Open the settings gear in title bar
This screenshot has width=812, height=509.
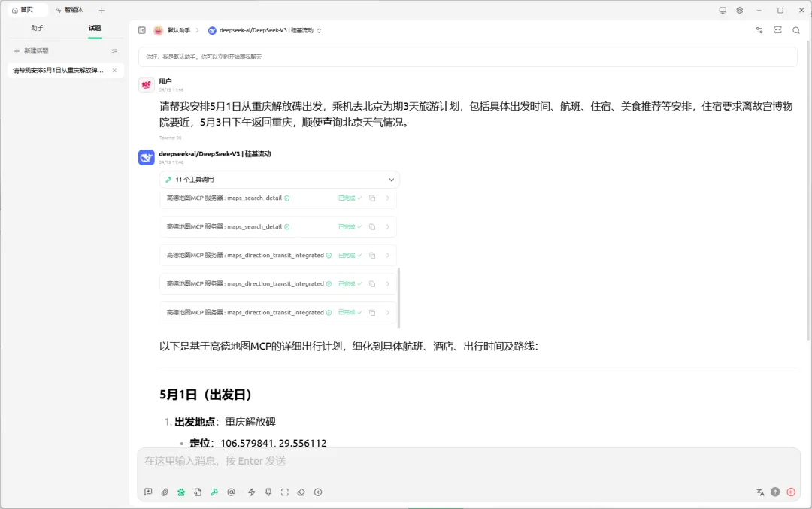(x=740, y=10)
